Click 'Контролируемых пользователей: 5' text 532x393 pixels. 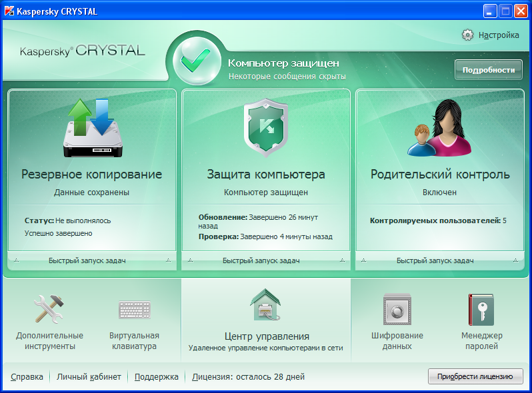(438, 220)
